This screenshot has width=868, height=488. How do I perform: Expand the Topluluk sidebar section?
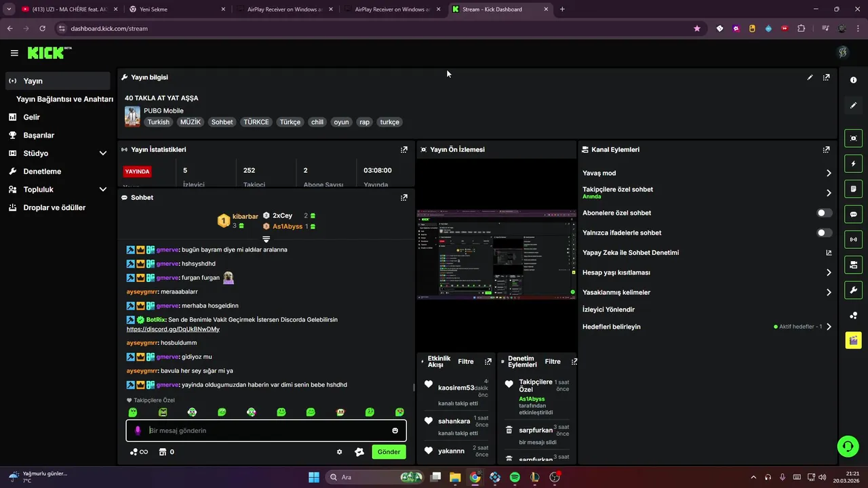coord(103,190)
